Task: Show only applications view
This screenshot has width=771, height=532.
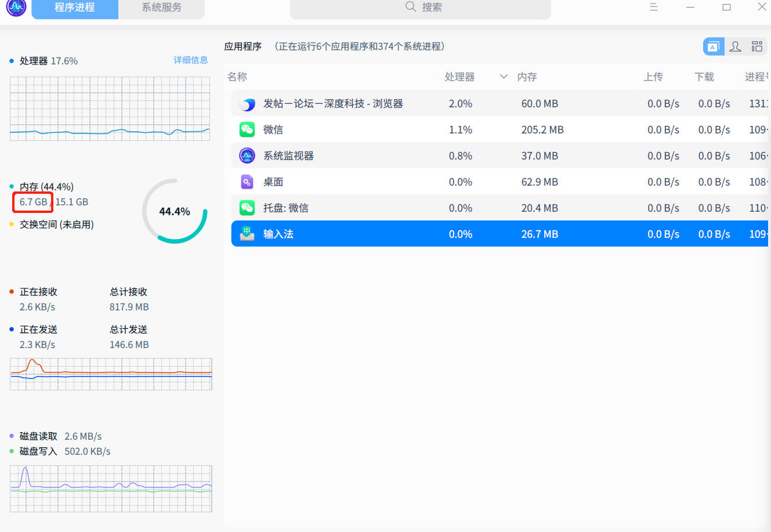Action: click(714, 47)
